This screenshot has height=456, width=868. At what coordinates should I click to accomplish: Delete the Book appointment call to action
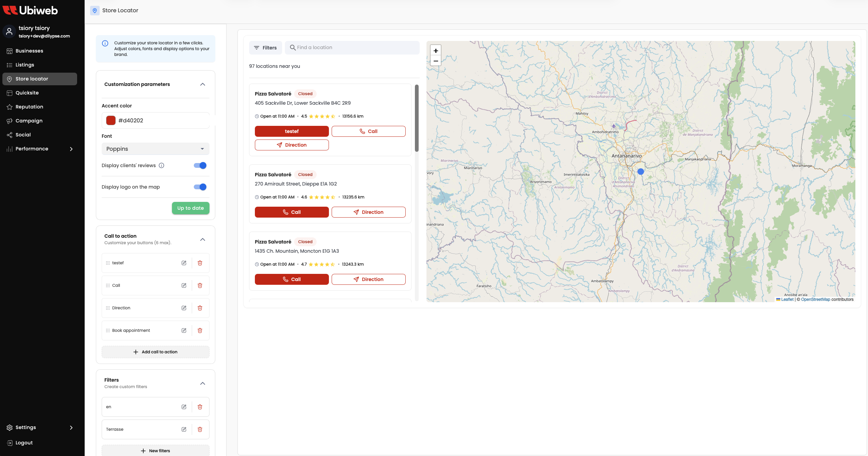[x=200, y=330]
